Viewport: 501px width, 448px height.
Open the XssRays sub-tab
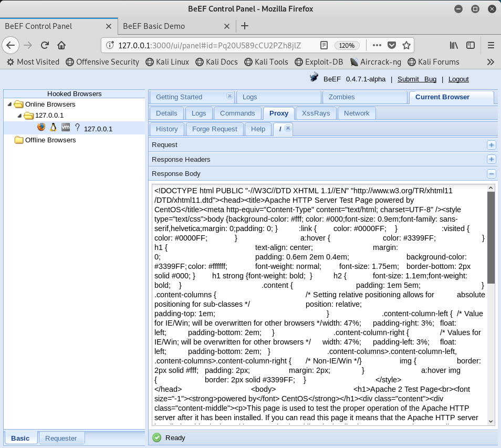(x=316, y=113)
